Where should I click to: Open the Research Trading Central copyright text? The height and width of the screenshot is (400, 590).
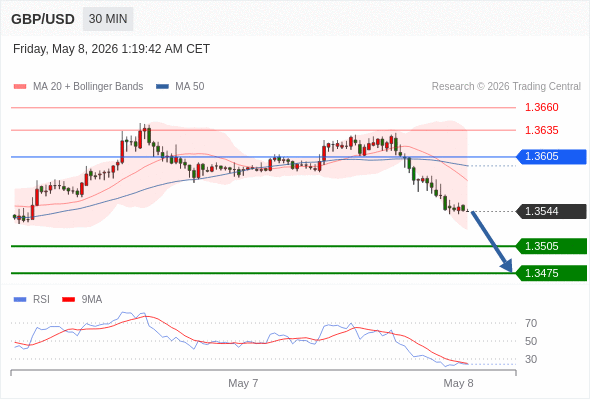[506, 87]
